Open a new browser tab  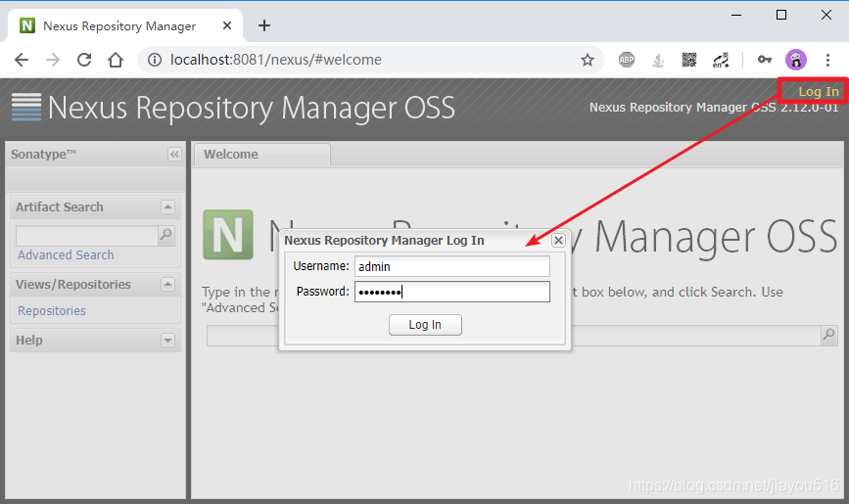[x=263, y=25]
